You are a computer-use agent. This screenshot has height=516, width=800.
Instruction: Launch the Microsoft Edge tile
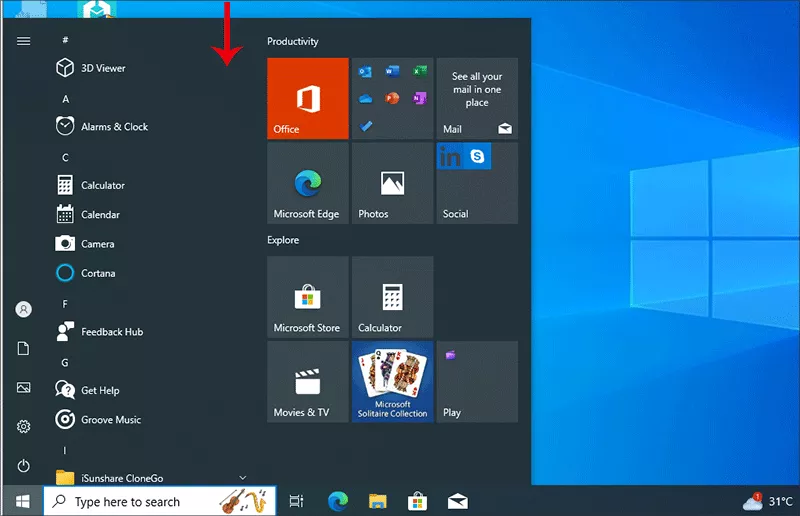pyautogui.click(x=308, y=183)
